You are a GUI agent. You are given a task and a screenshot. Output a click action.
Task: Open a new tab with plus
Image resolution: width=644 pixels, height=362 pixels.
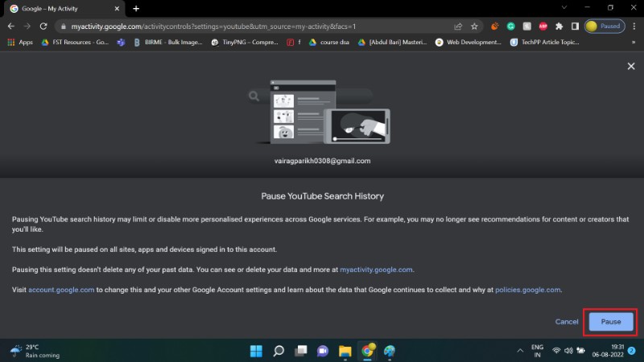click(x=136, y=9)
